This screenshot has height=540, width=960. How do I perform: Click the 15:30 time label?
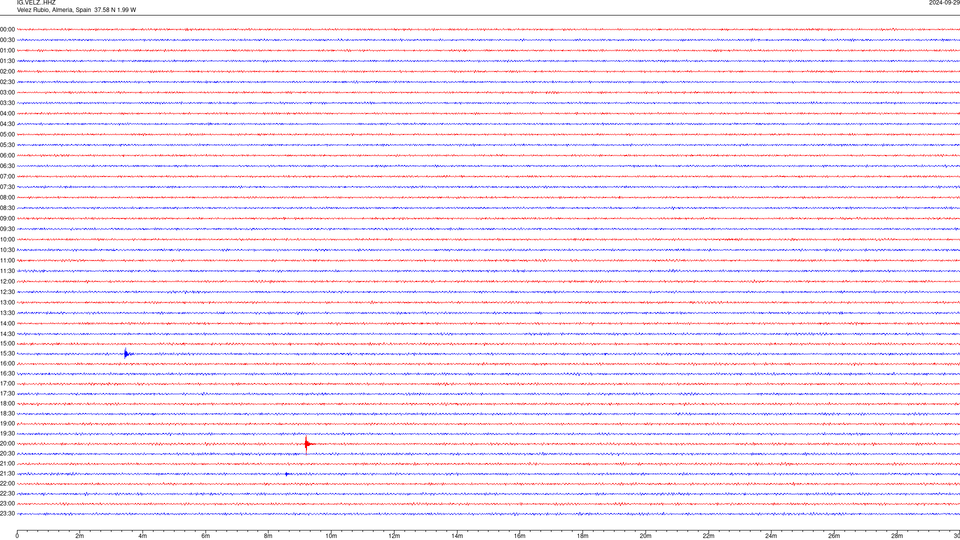pyautogui.click(x=7, y=353)
